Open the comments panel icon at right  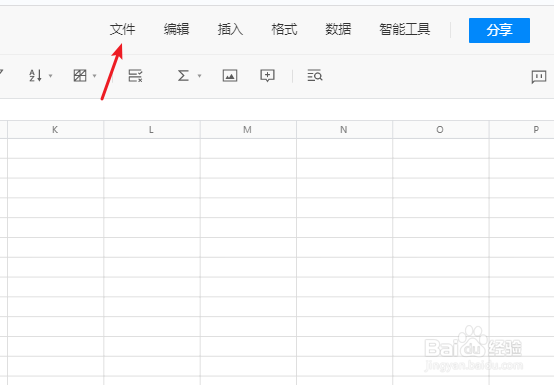click(x=539, y=77)
